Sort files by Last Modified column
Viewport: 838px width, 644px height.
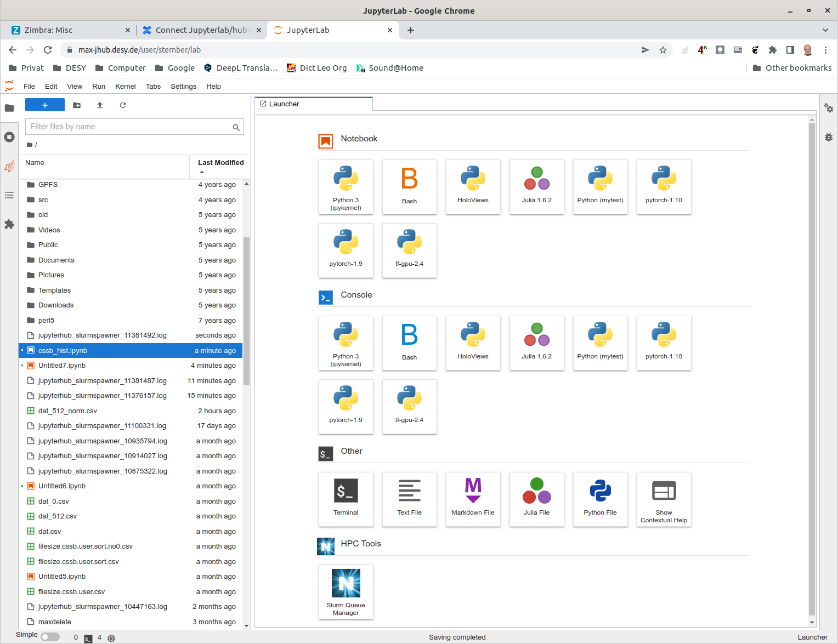coord(220,163)
